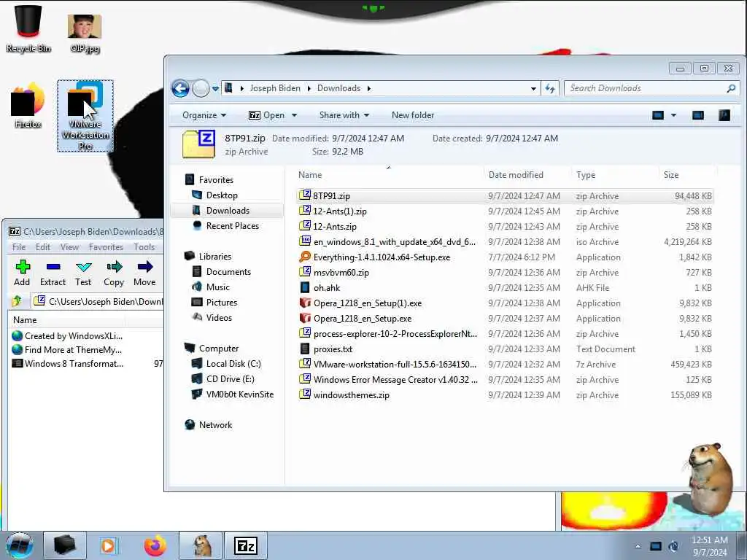Click the hamster taskbar icon
The image size is (747, 560).
click(201, 545)
